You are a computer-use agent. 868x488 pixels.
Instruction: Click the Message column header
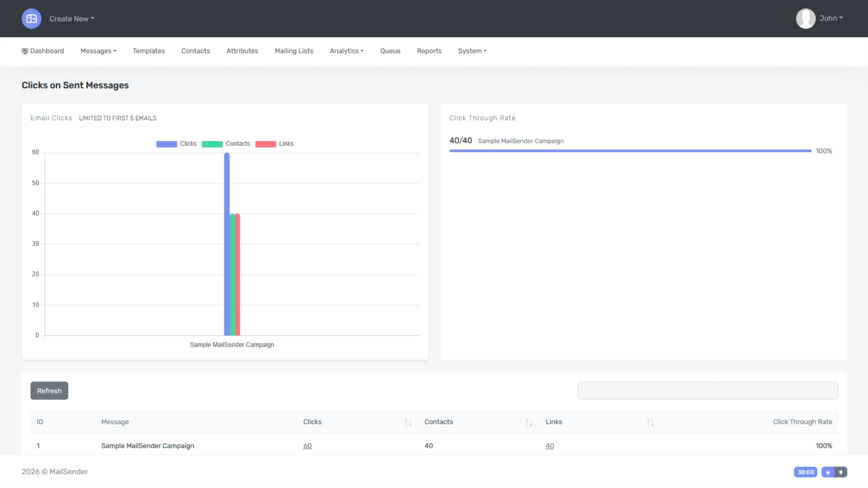(115, 422)
